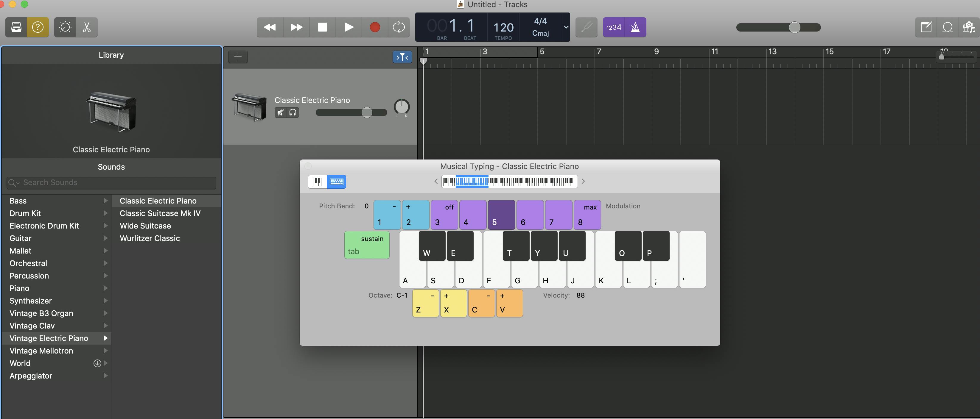Adjust the track volume slider
The width and height of the screenshot is (980, 419).
(366, 112)
